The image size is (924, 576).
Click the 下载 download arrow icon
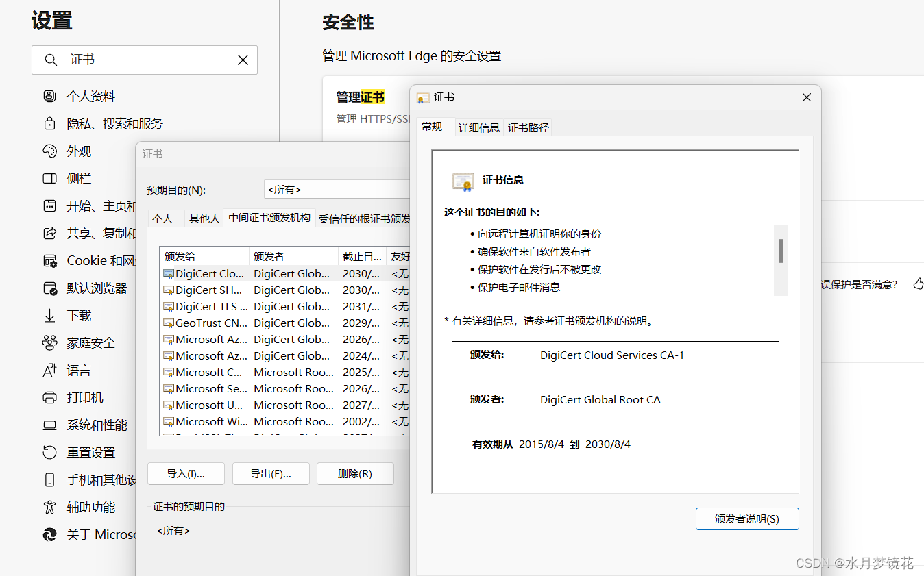[49, 316]
